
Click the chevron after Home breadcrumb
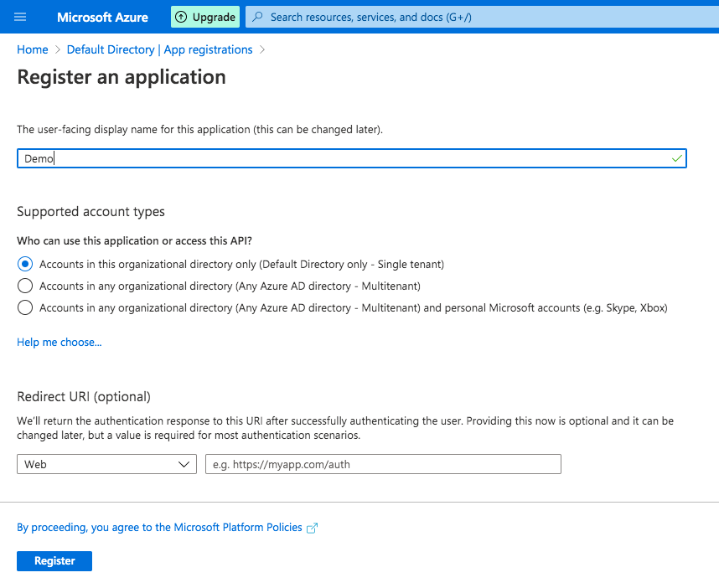click(x=57, y=49)
